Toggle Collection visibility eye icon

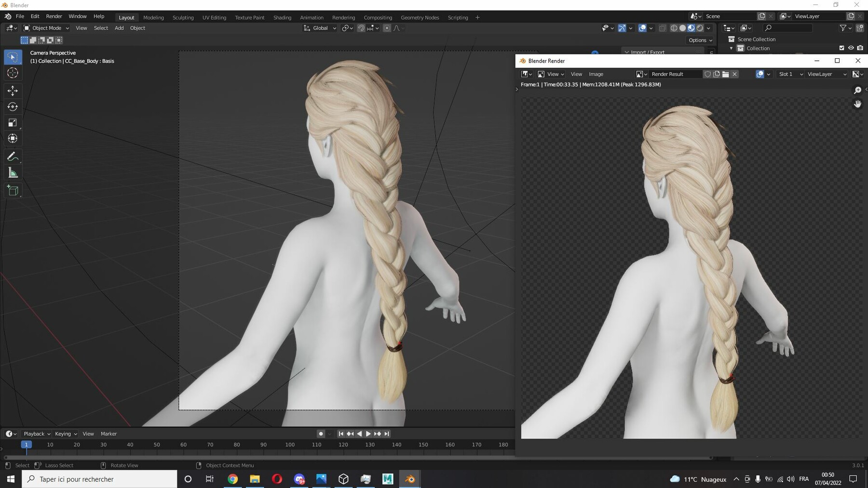click(851, 48)
